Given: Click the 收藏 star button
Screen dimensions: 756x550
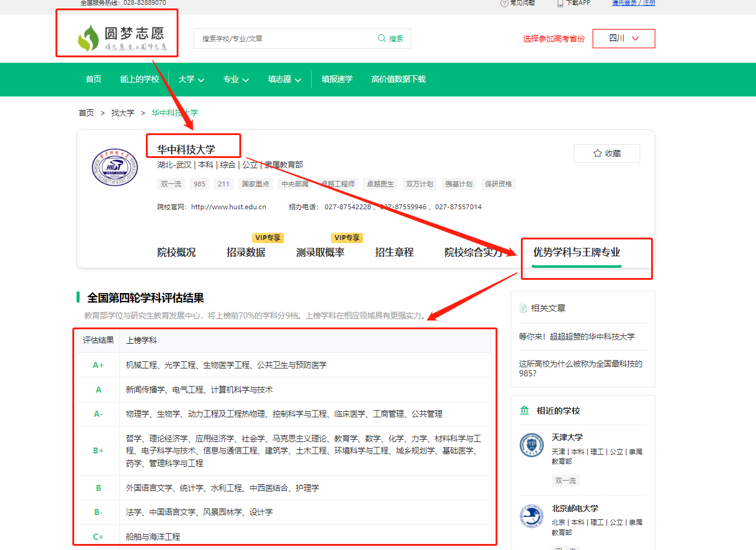Looking at the screenshot, I should coord(607,153).
